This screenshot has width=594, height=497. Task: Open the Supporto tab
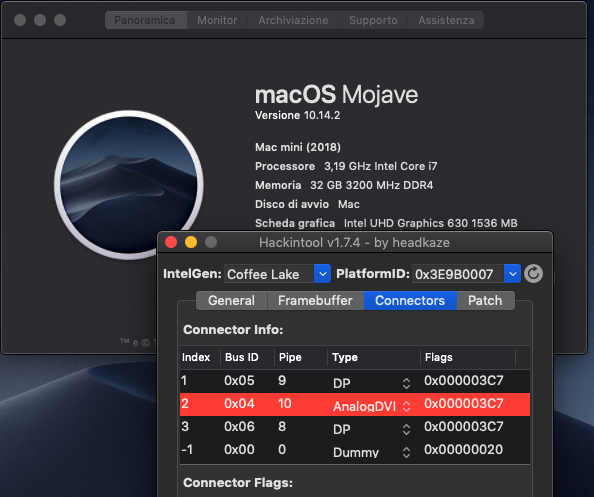pos(373,20)
